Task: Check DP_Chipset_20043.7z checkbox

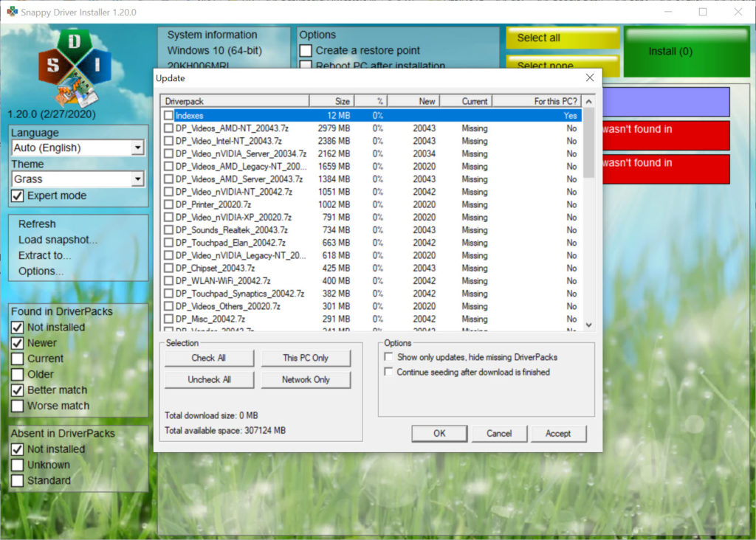Action: tap(168, 269)
